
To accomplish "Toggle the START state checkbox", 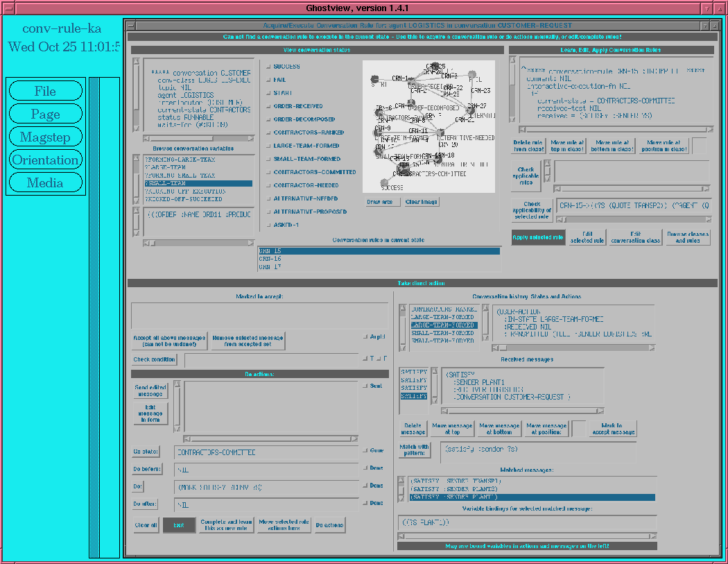I will (x=268, y=93).
